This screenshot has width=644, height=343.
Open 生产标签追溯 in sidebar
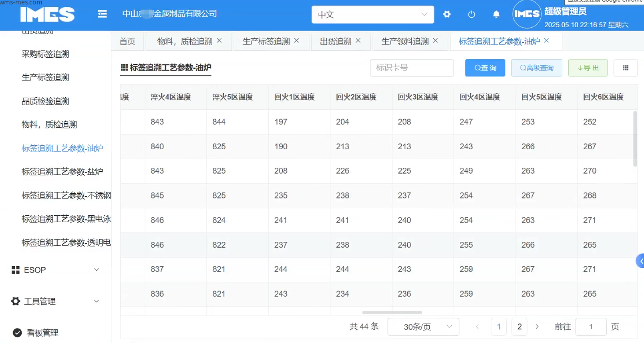tap(45, 77)
